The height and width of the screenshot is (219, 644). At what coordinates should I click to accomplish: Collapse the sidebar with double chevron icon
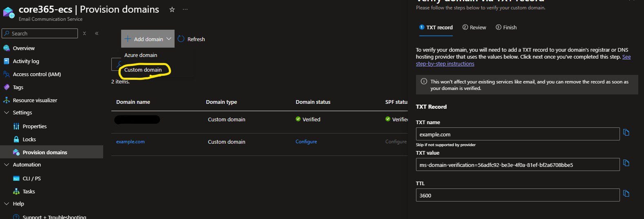[x=97, y=33]
